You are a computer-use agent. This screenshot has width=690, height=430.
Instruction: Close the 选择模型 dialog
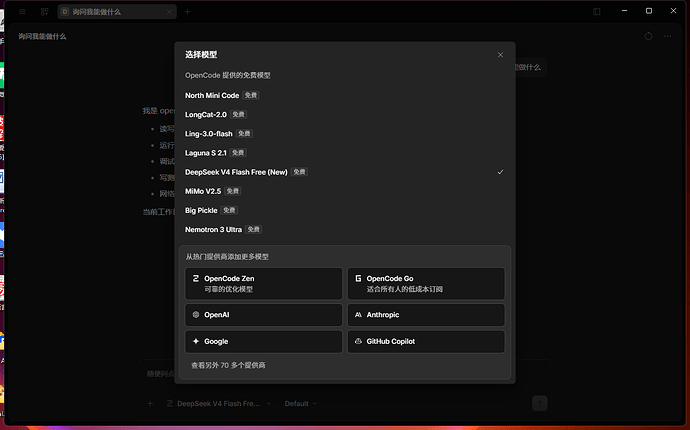coord(500,55)
